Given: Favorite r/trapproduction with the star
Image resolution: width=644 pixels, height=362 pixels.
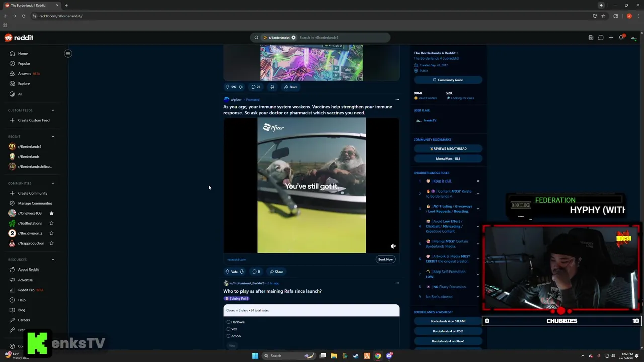Looking at the screenshot, I should click(x=51, y=243).
